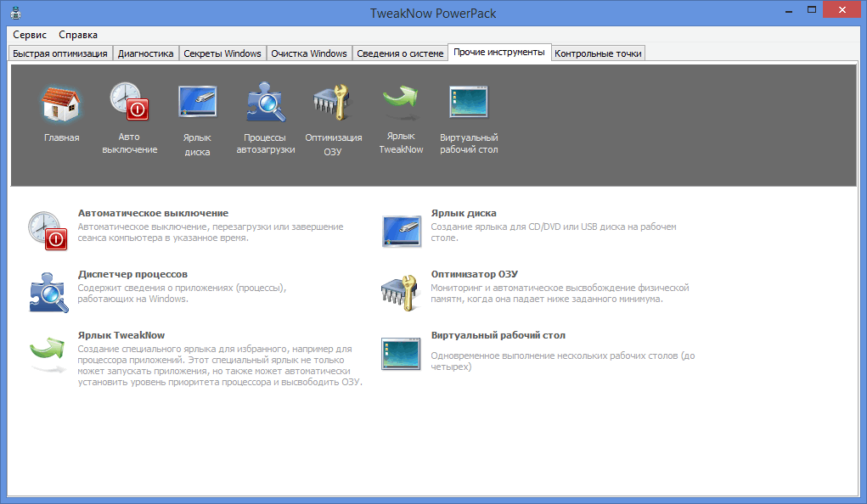Viewport: 867px width, 504px height.
Task: Click memory chip icon beside Оптимизатор ОЗУ heading
Action: (399, 293)
